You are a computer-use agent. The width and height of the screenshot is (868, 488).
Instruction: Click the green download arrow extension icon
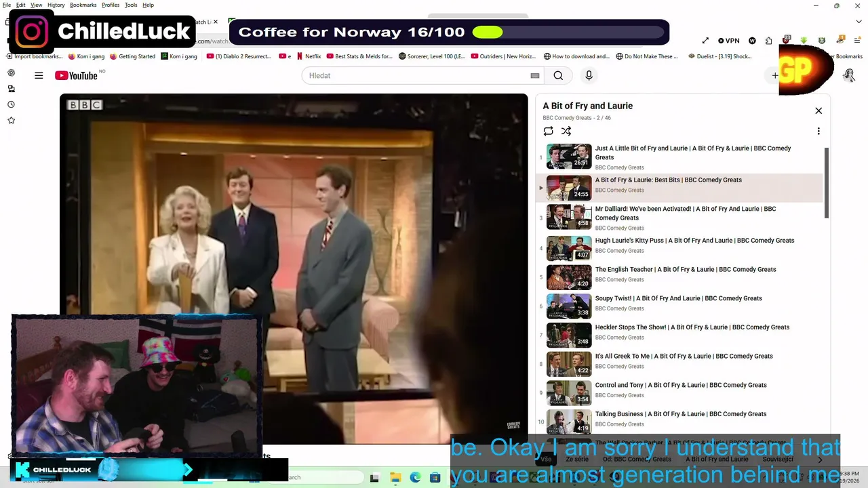[804, 41]
